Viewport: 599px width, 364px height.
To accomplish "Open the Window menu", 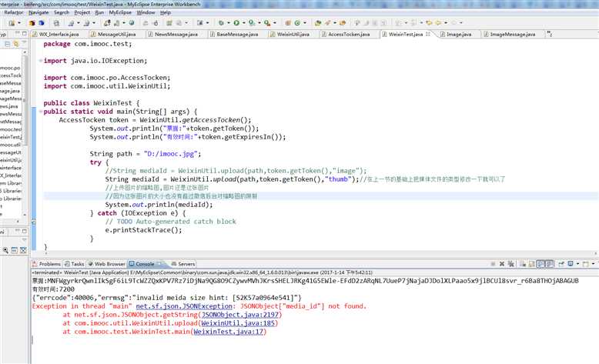I will (146, 12).
